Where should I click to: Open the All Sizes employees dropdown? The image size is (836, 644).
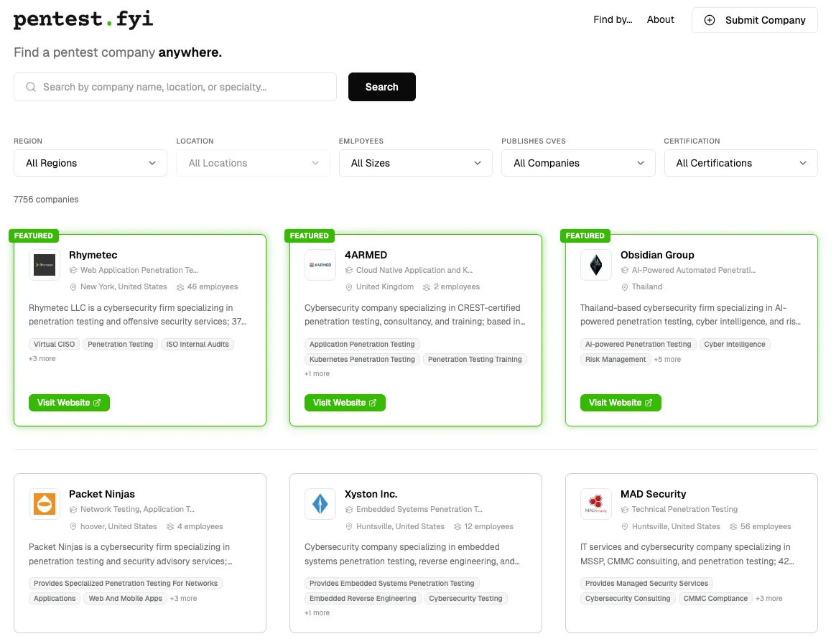(x=415, y=163)
